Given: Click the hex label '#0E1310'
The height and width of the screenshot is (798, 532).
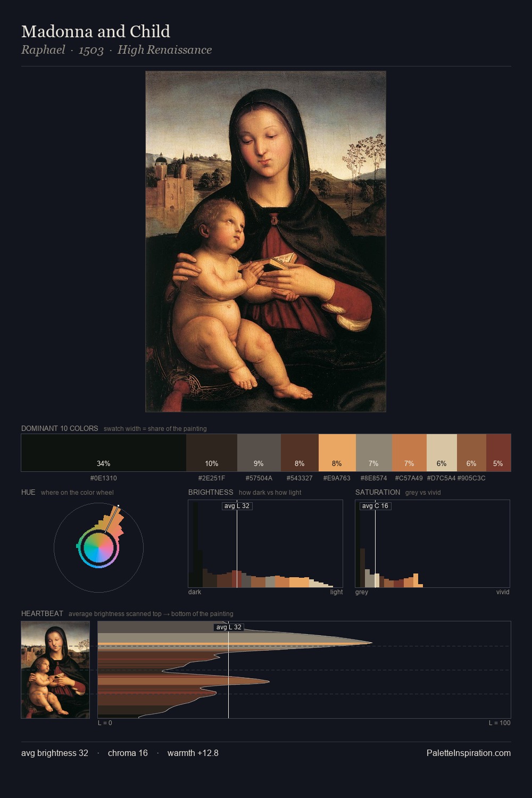Looking at the screenshot, I should click(104, 478).
